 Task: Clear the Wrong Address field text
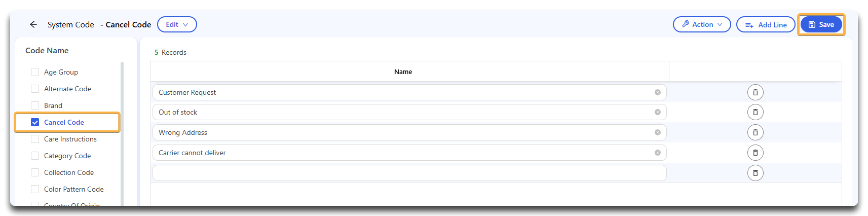click(657, 132)
